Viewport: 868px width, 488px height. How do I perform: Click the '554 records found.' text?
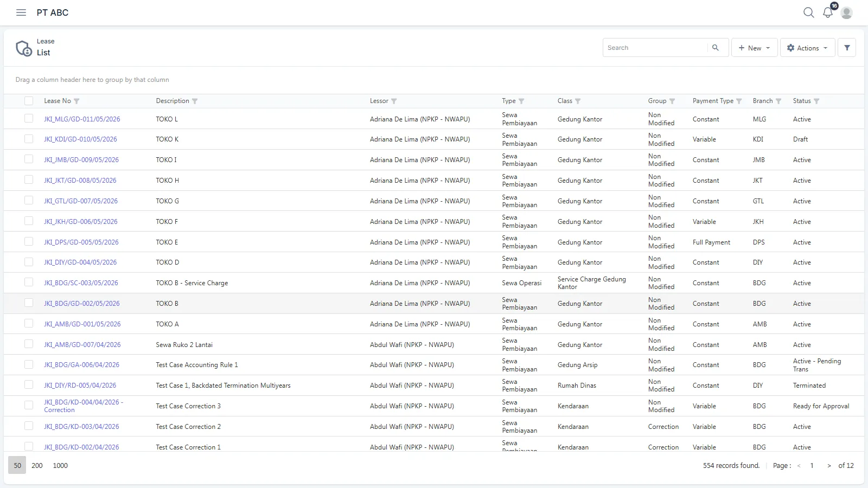pyautogui.click(x=731, y=466)
